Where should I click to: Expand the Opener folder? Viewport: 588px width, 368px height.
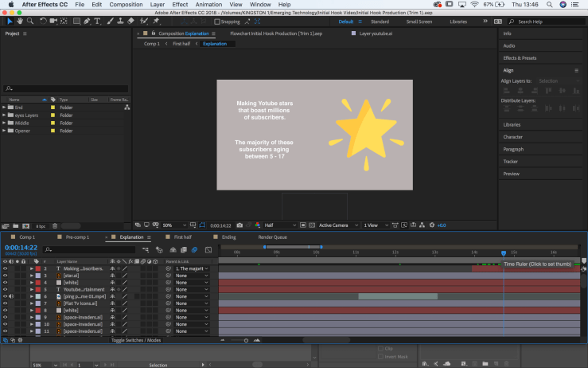[4, 131]
